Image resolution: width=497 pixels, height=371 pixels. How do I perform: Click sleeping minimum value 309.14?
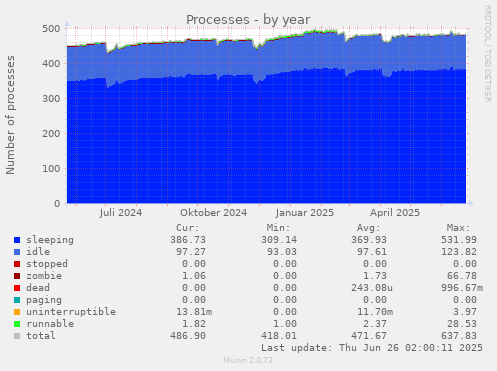pos(279,240)
